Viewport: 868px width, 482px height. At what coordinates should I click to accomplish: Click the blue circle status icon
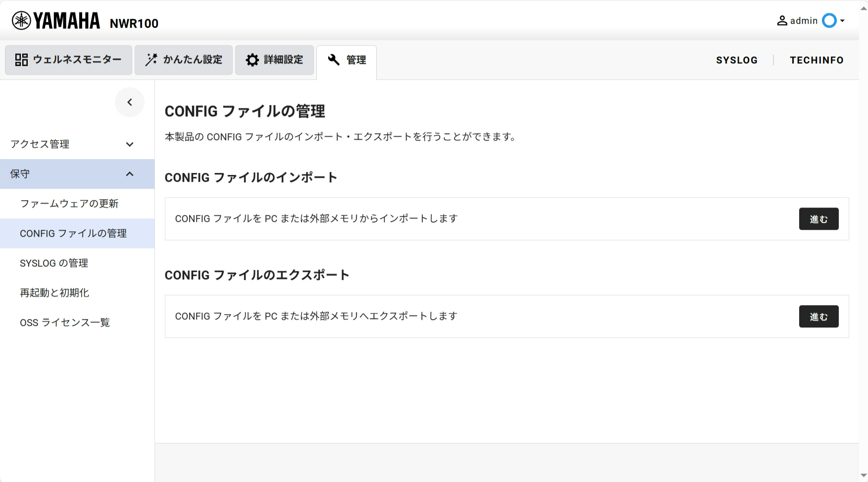tap(829, 21)
